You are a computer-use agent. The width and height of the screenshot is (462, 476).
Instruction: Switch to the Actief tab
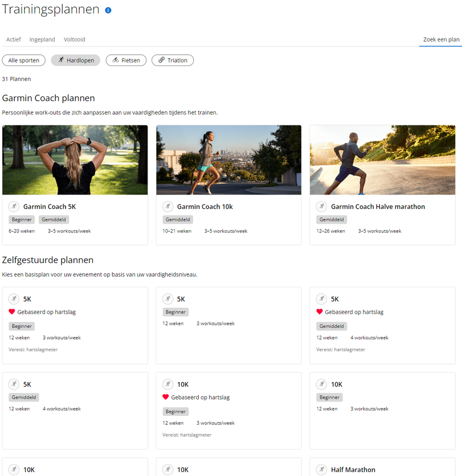[13, 39]
